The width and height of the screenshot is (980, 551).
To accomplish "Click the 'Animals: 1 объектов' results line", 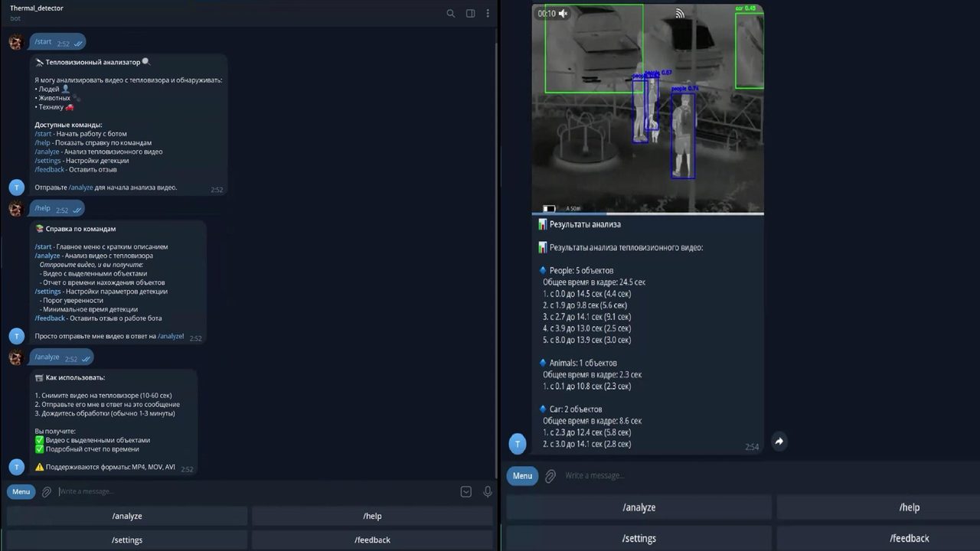I will (583, 364).
